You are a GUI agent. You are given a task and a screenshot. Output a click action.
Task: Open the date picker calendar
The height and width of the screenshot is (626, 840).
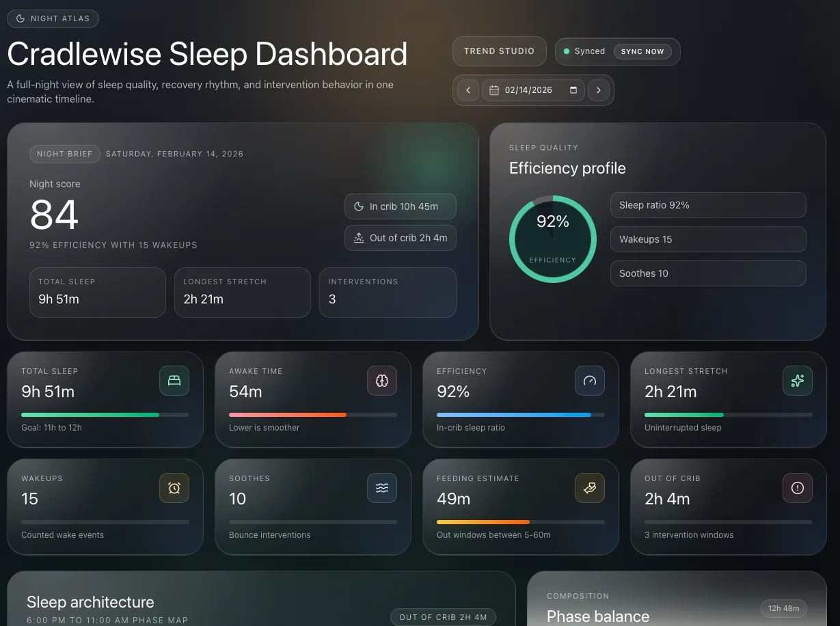[x=573, y=90]
